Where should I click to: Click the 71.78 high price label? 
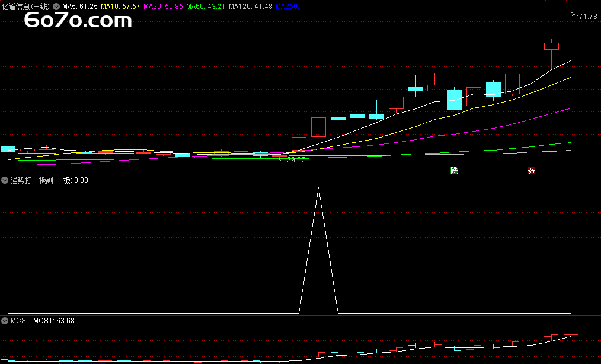point(588,17)
